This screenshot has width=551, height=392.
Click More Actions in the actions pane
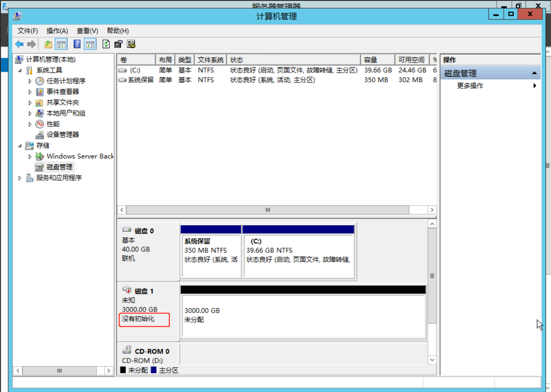click(470, 86)
